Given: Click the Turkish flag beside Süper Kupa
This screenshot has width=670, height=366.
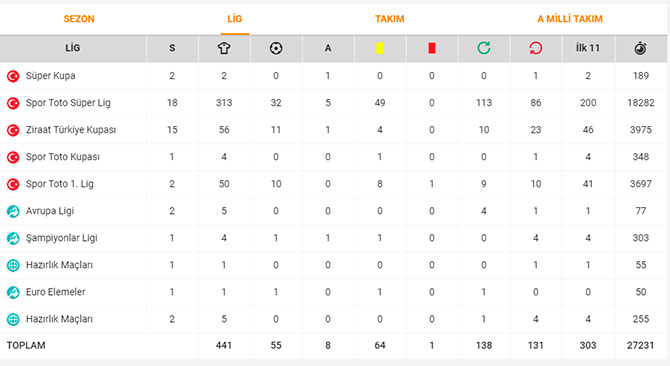Looking at the screenshot, I should (13, 76).
